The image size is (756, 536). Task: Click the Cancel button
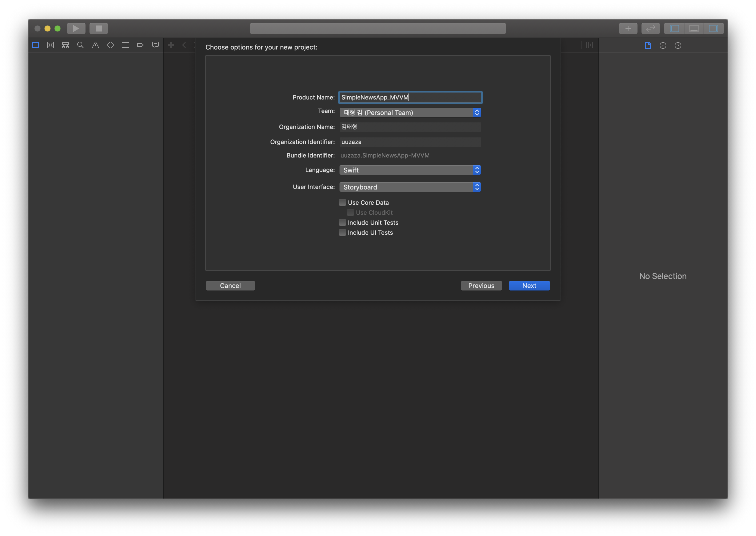[230, 285]
